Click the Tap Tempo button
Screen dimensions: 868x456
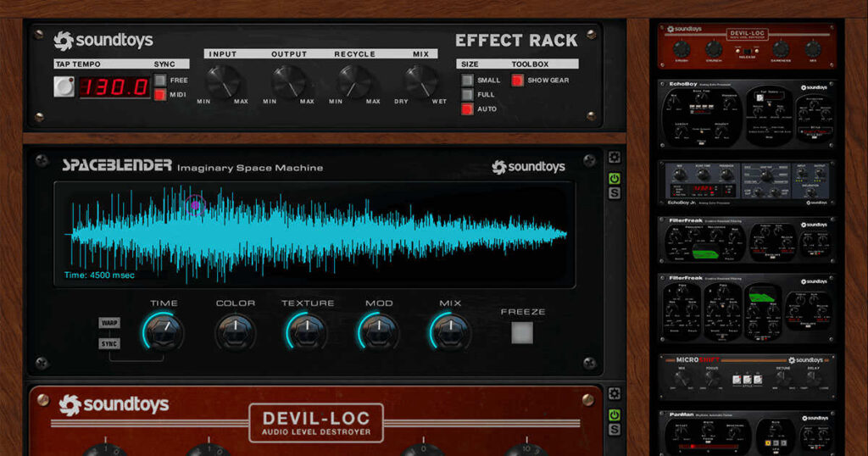click(x=64, y=87)
